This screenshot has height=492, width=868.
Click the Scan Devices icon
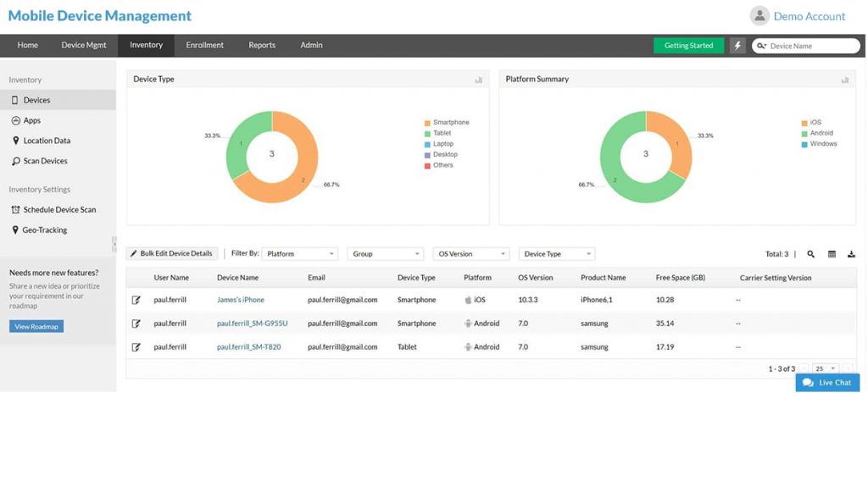(x=15, y=161)
